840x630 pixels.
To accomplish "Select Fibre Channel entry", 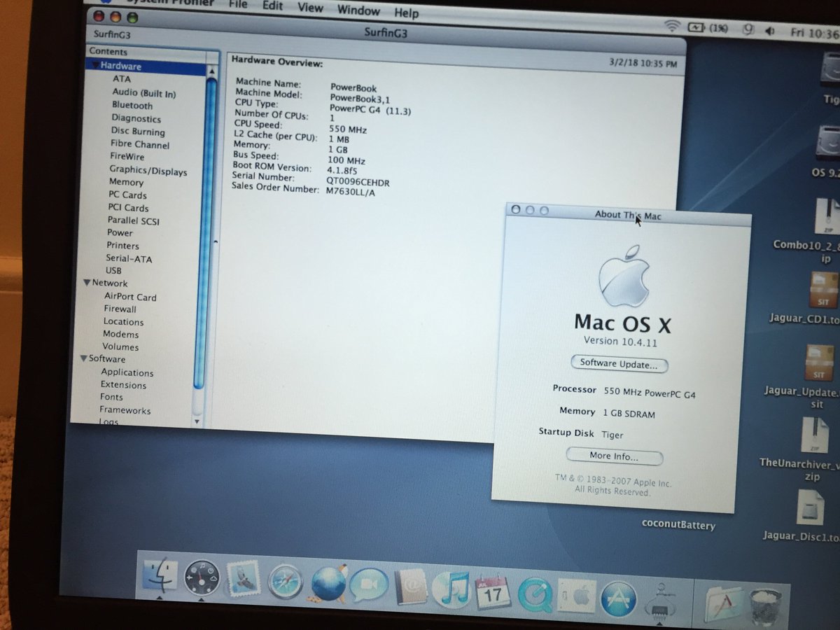I will (140, 144).
